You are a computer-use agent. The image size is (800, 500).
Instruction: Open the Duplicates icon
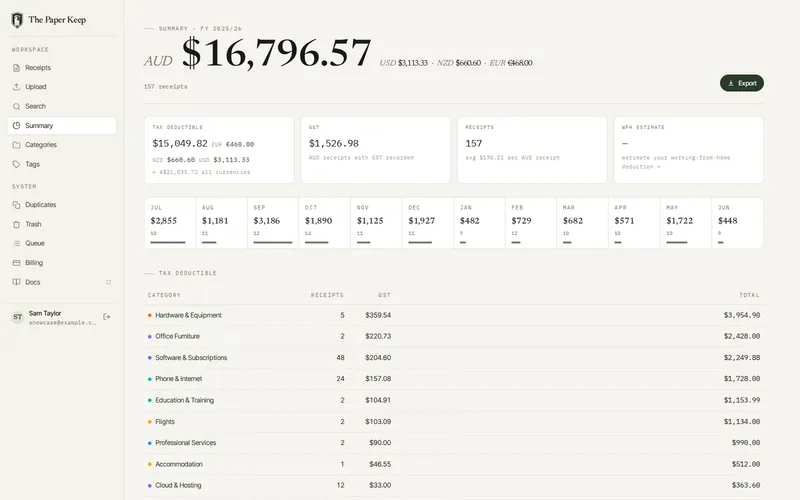coord(16,205)
